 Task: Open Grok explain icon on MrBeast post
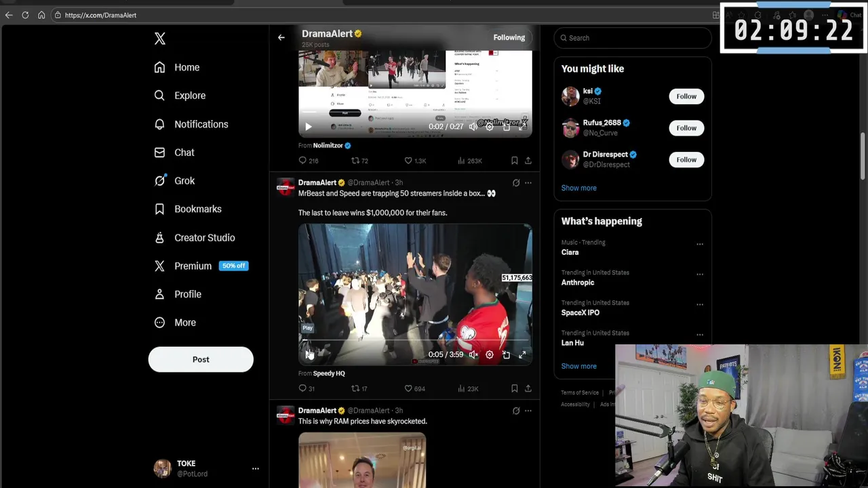point(516,182)
